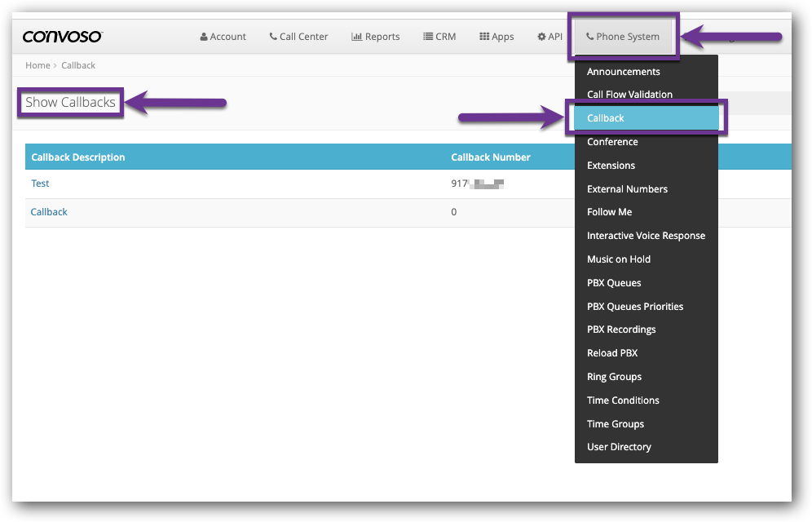This screenshot has height=522, width=812.
Task: Open the Reports menu
Action: (375, 37)
